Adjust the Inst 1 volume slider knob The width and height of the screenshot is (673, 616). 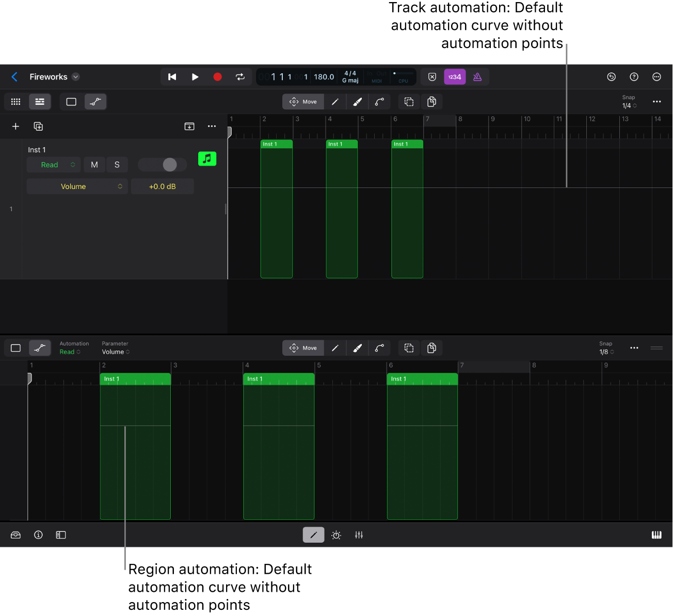click(x=170, y=165)
